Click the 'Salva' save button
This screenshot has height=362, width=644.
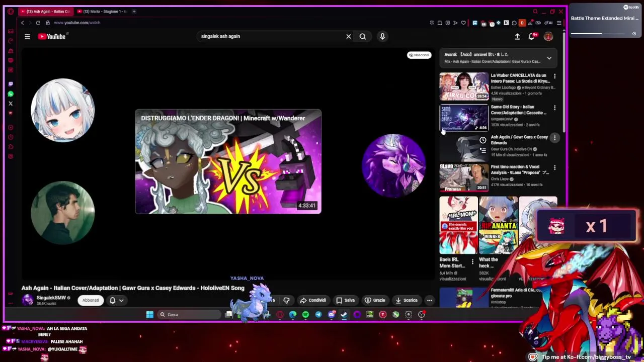(345, 300)
